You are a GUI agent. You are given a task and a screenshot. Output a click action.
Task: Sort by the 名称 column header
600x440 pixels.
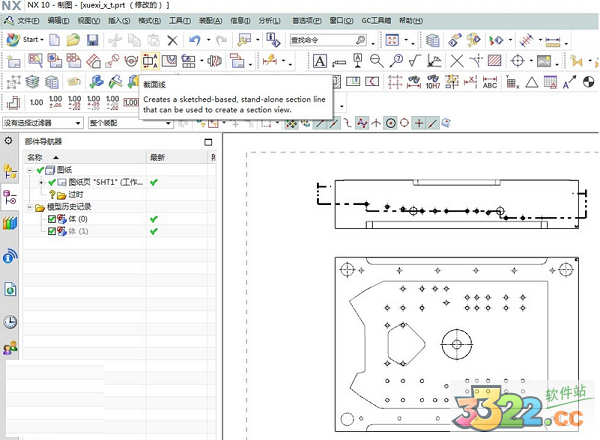click(36, 157)
